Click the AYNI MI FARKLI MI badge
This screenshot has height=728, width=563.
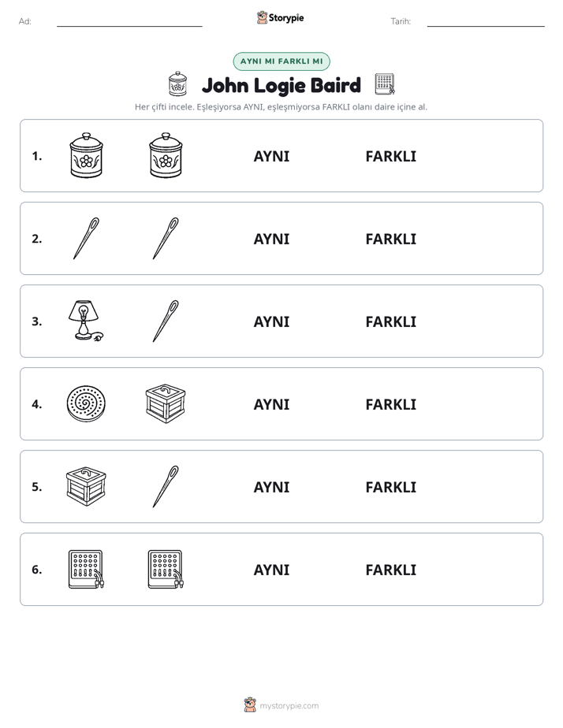pyautogui.click(x=281, y=61)
